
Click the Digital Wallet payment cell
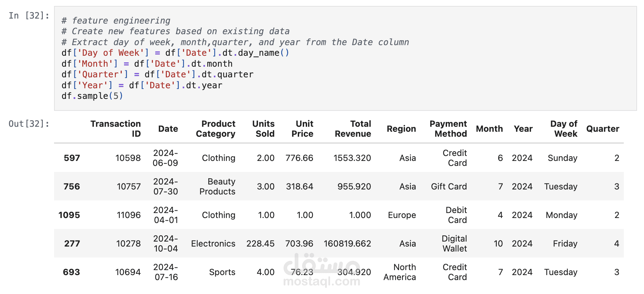click(x=454, y=244)
